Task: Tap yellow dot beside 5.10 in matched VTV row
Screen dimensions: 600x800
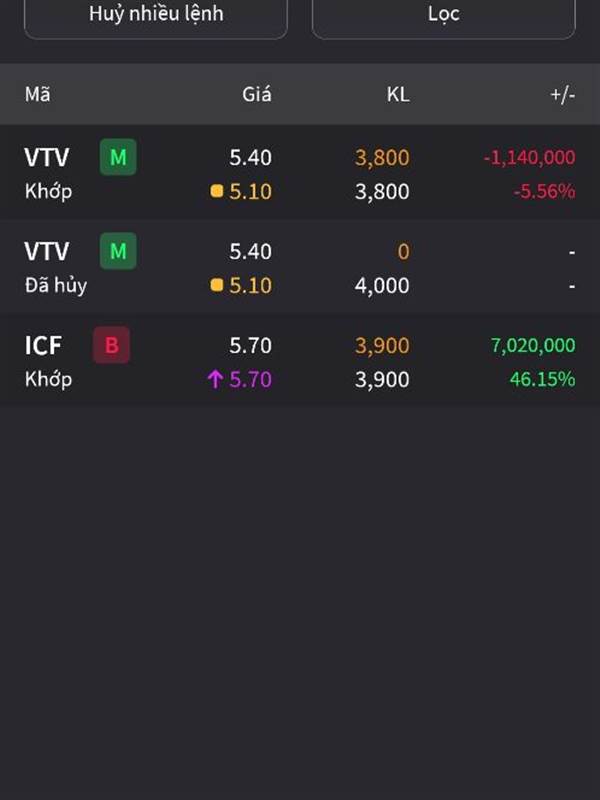Action: tap(217, 191)
